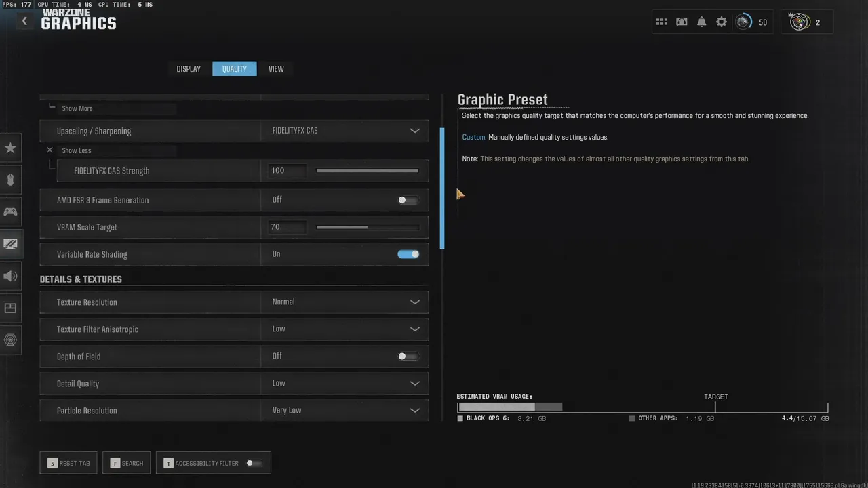
Task: Click the Custom description text
Action: click(x=535, y=137)
